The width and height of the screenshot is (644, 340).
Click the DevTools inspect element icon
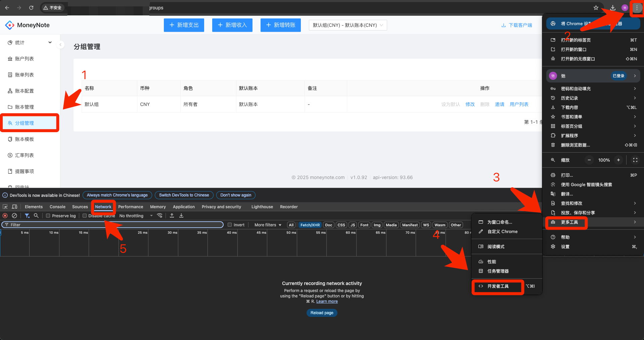5,207
